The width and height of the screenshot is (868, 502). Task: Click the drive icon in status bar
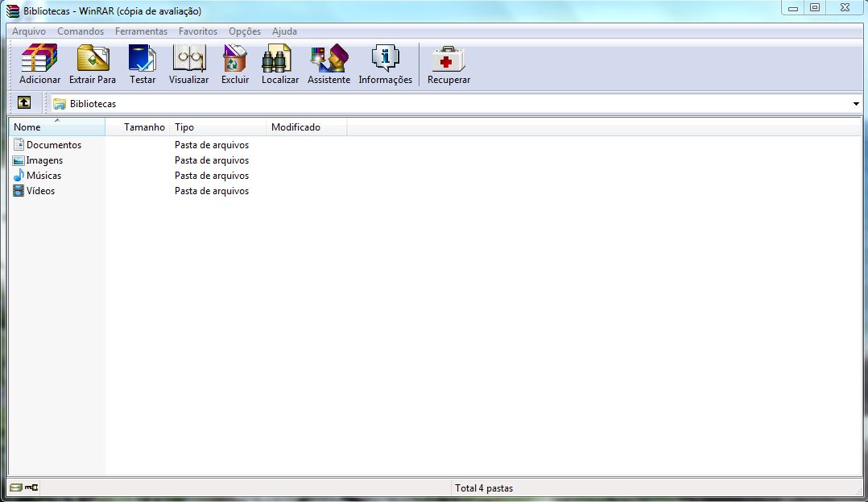[16, 487]
